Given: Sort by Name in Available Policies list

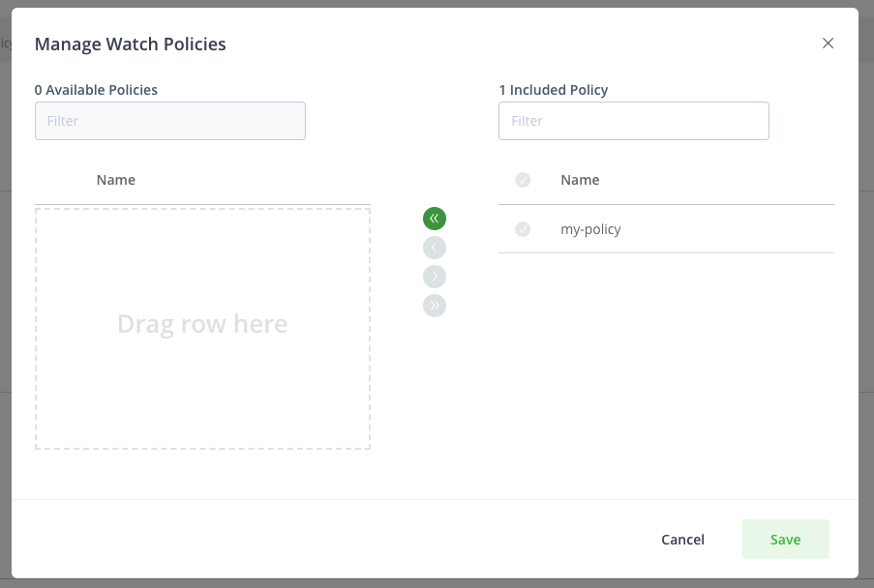Looking at the screenshot, I should coord(116,180).
